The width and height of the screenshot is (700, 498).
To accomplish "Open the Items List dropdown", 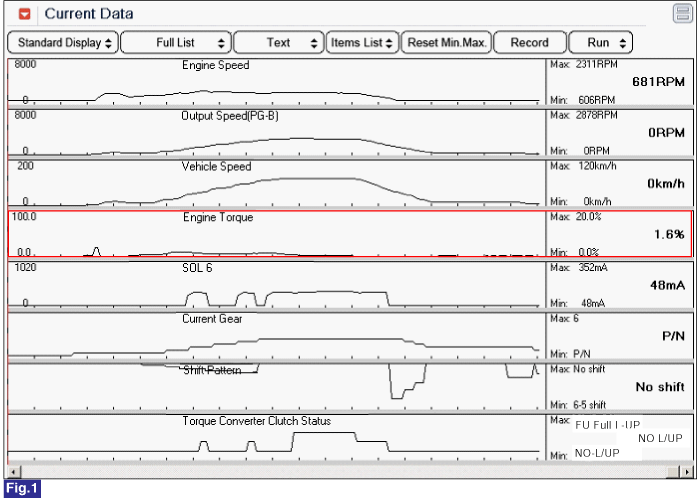I will point(362,43).
